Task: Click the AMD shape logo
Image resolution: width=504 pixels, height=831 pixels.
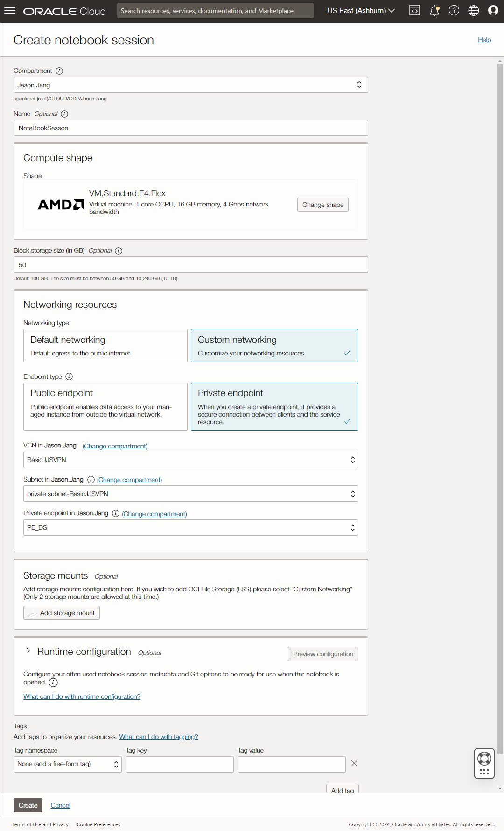Action: 61,205
